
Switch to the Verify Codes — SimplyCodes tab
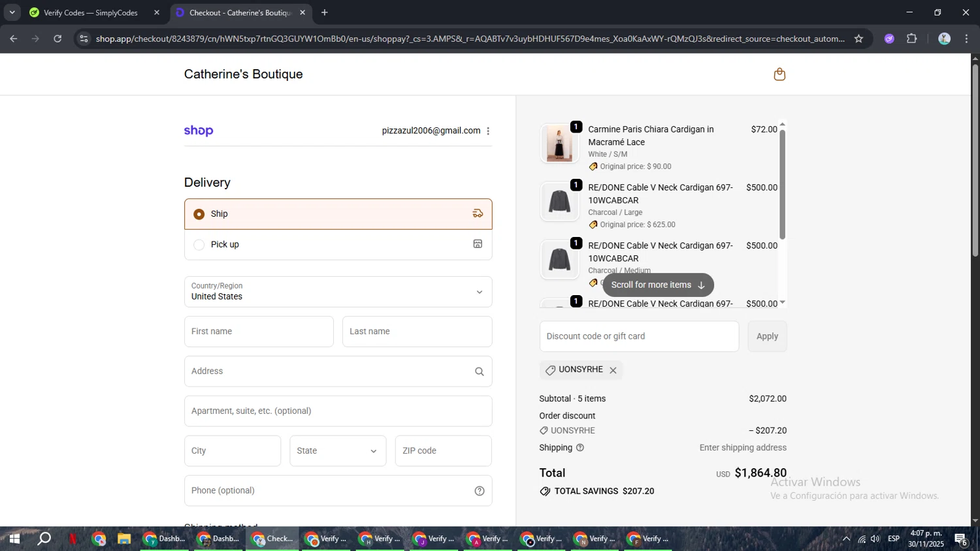[95, 12]
